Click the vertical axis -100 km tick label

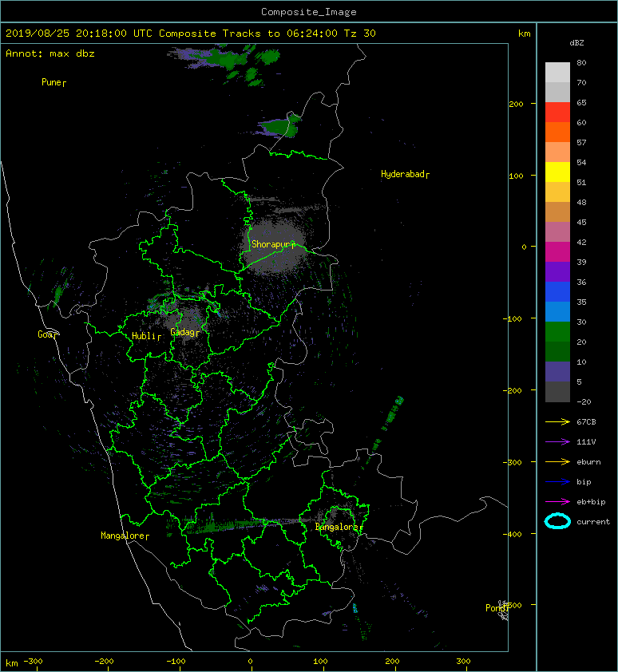coord(513,318)
